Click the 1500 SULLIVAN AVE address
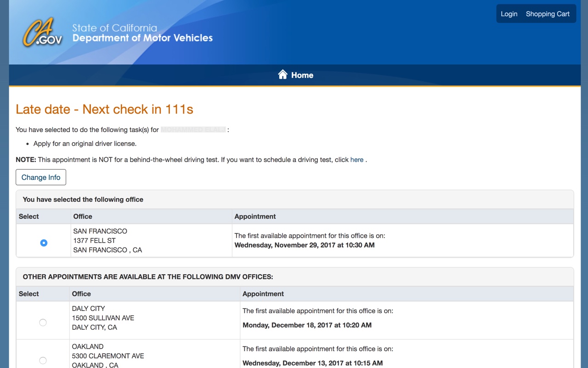Screen dimensions: 588x368 [x=103, y=318]
